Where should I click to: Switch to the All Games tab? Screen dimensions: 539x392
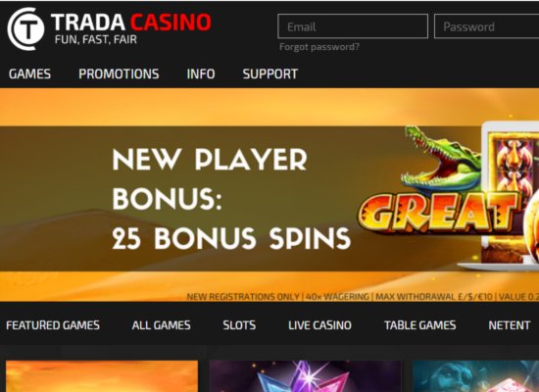162,325
